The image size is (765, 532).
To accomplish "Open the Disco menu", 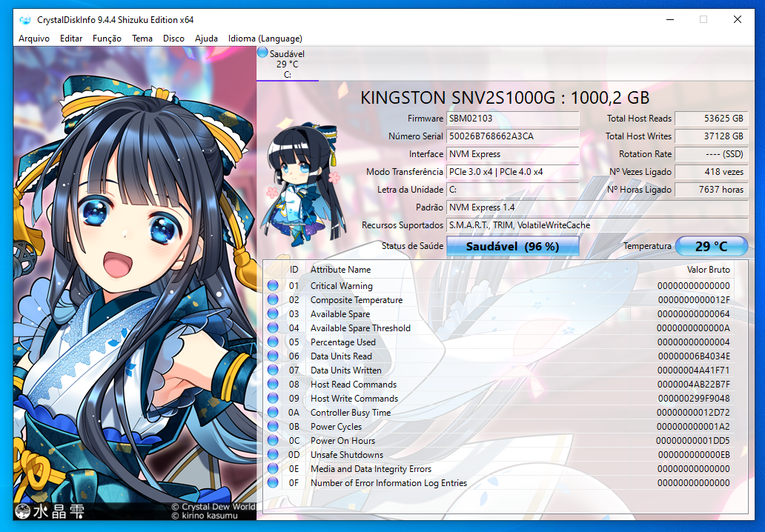I will (173, 39).
